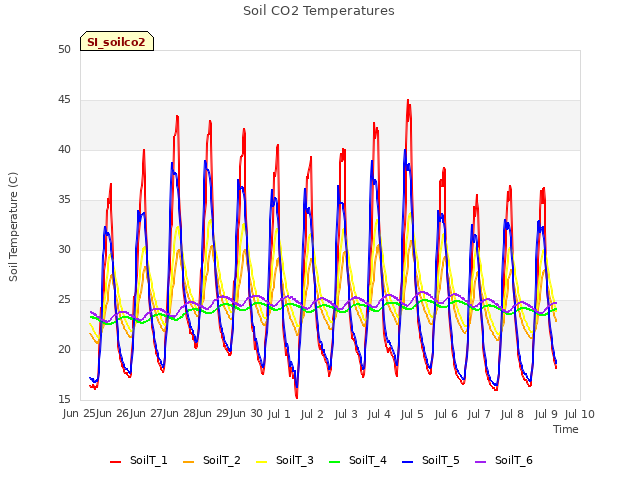Click the 45 y-axis tick label
This screenshot has width=640, height=480.
click(64, 100)
